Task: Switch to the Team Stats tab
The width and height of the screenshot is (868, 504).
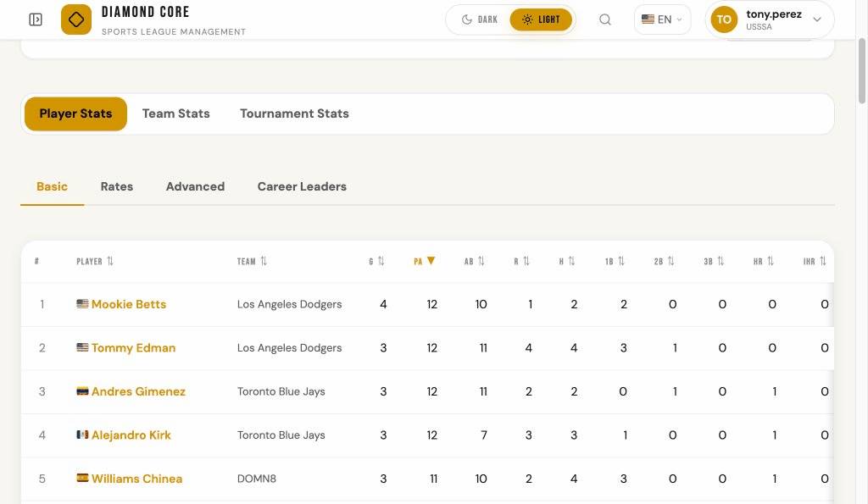Action: click(x=175, y=113)
